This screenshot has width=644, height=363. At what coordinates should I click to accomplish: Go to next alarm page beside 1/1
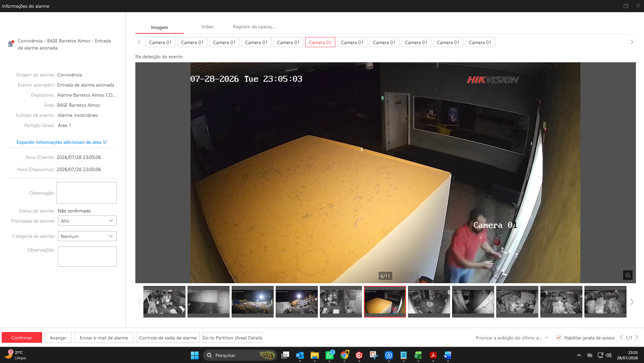pos(637,337)
